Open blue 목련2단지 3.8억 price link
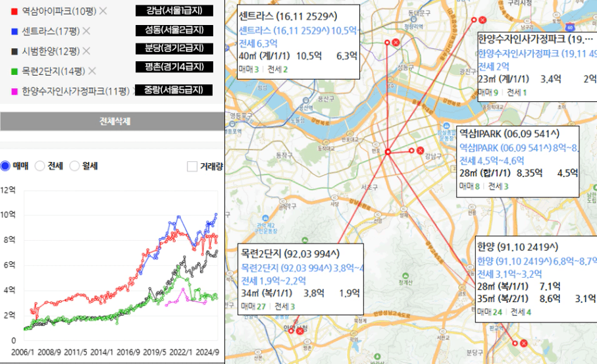Viewport: 597px width, 364px height. (x=302, y=268)
